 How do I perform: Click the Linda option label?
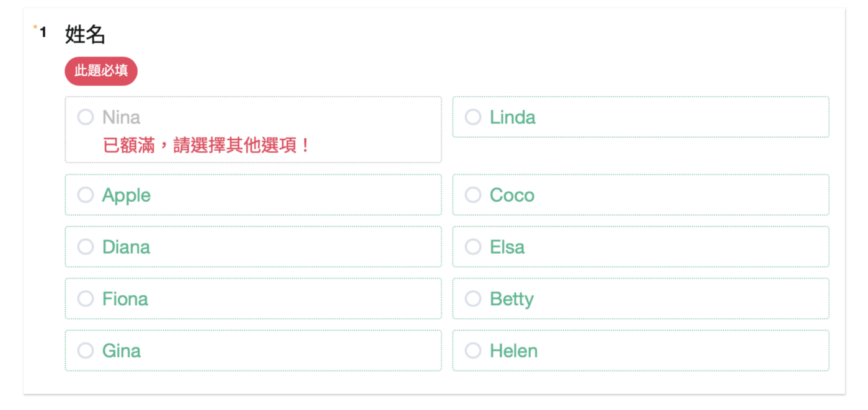512,117
